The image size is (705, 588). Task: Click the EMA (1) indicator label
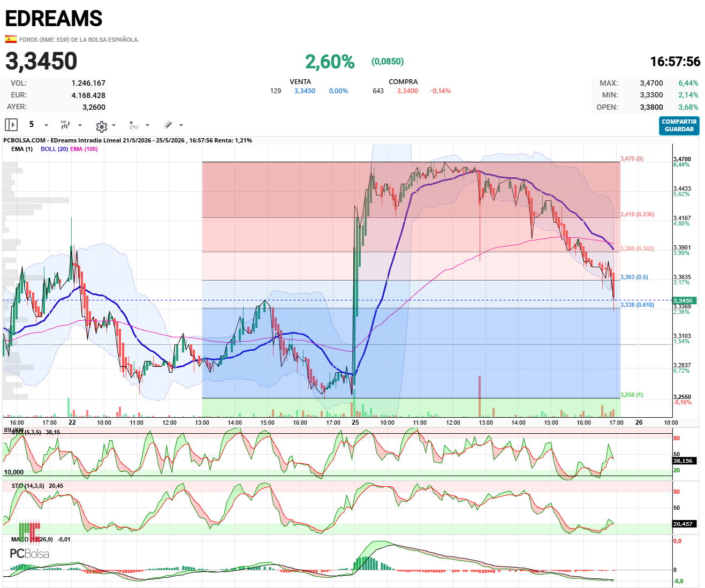[x=22, y=149]
